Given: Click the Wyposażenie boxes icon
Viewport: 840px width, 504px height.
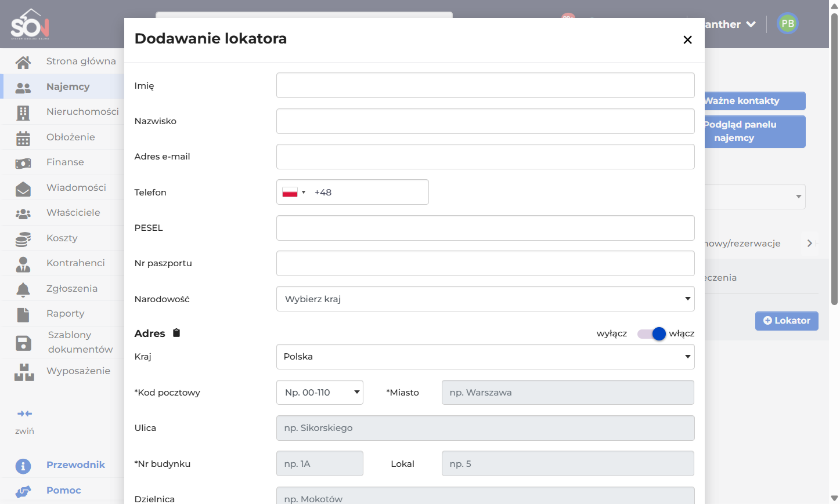Looking at the screenshot, I should (24, 372).
